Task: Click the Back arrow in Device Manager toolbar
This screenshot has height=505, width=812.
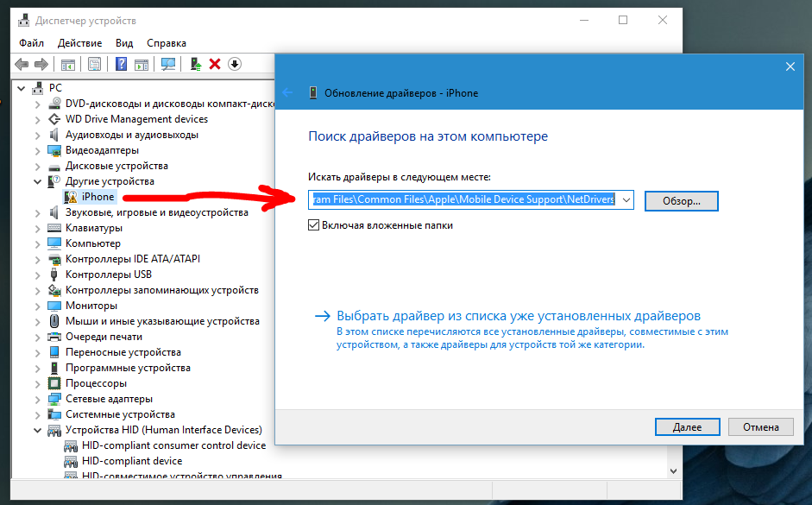Action: 22,64
